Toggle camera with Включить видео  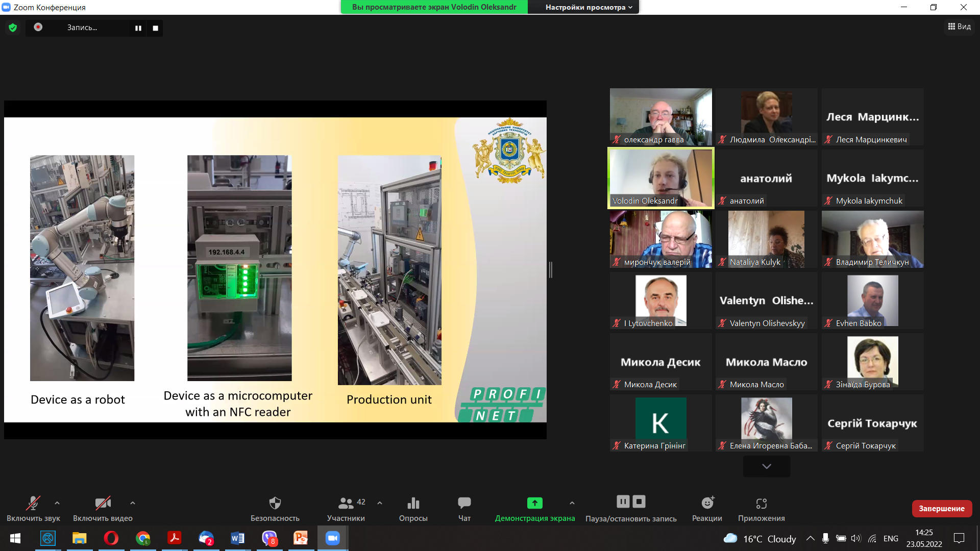click(103, 504)
